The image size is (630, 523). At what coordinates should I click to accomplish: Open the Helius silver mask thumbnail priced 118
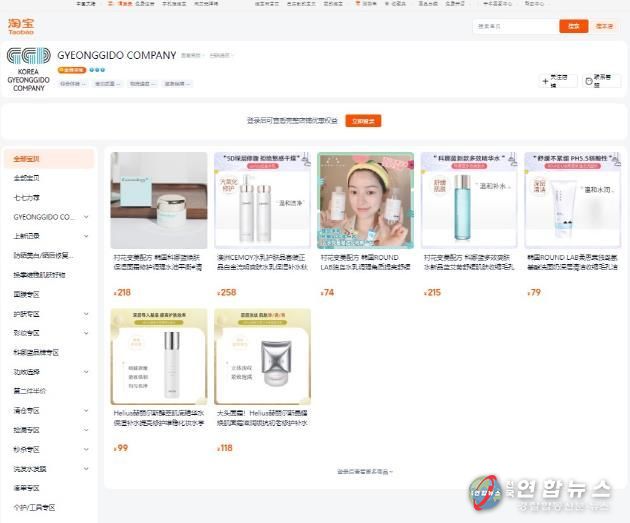pyautogui.click(x=262, y=356)
